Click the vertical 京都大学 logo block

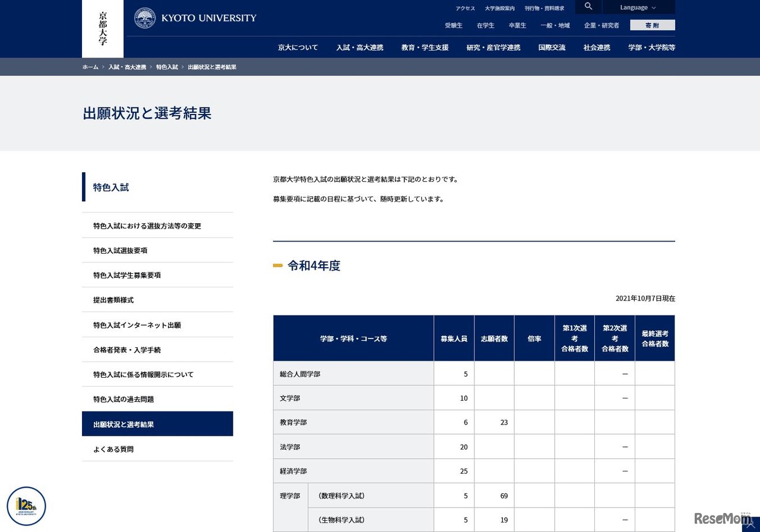(x=102, y=28)
